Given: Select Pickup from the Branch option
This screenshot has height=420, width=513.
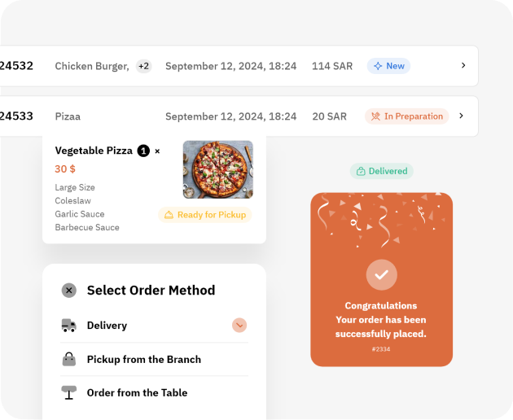Looking at the screenshot, I should pos(143,359).
